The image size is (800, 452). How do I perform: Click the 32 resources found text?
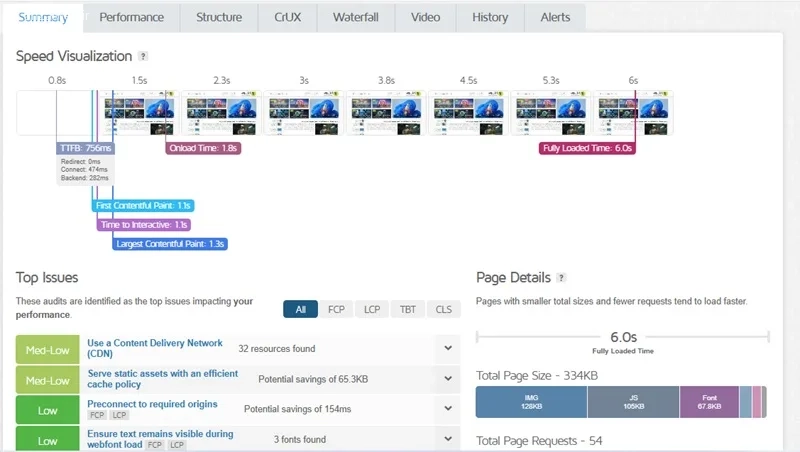point(277,348)
